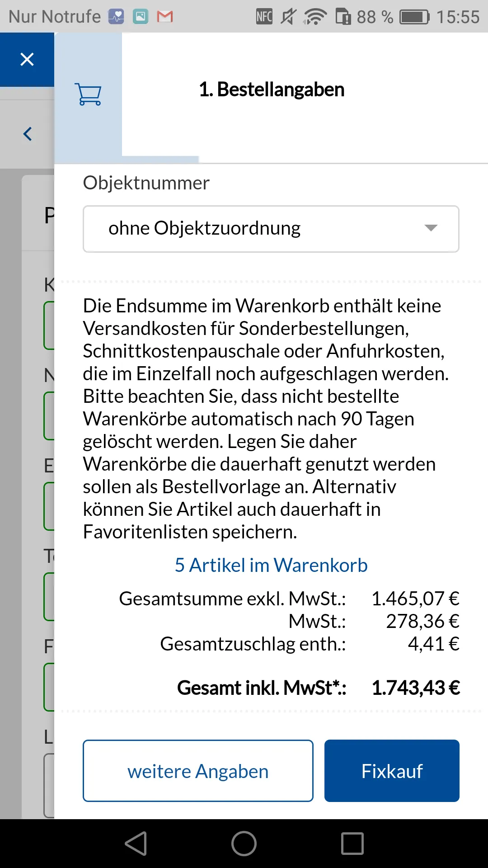Tap the NFC status icon
The width and height of the screenshot is (488, 868).
pyautogui.click(x=264, y=17)
